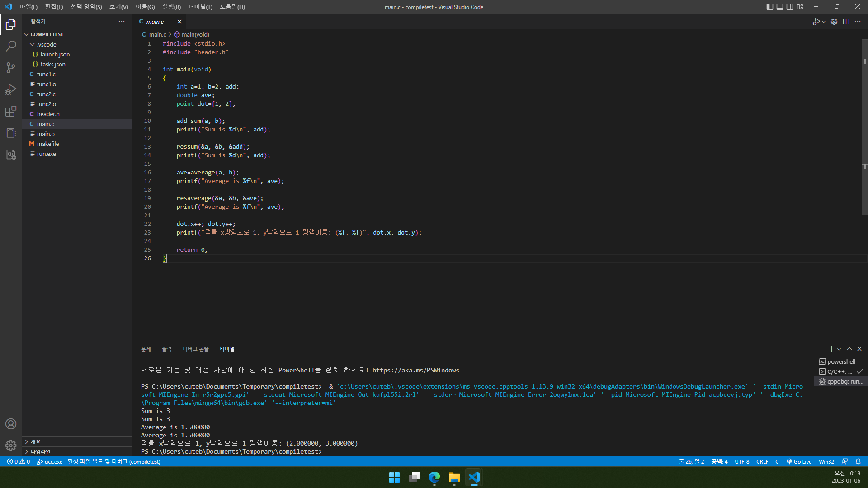Switch to the Output (출력) panel tab
Viewport: 868px width, 488px height.
(167, 349)
